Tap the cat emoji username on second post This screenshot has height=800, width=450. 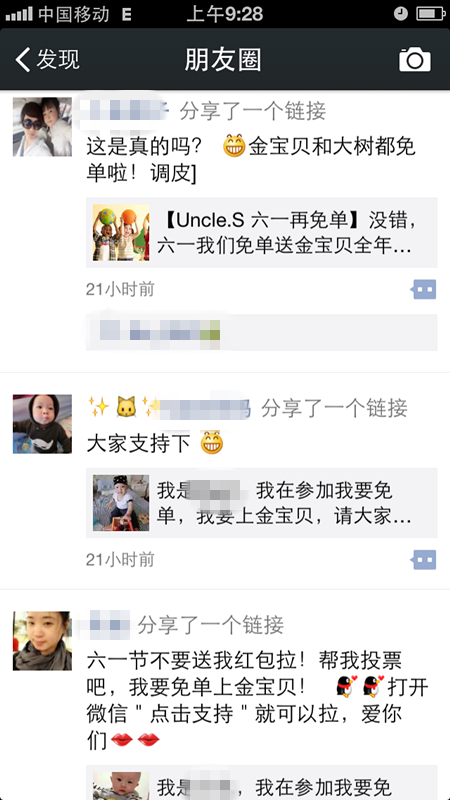point(169,408)
